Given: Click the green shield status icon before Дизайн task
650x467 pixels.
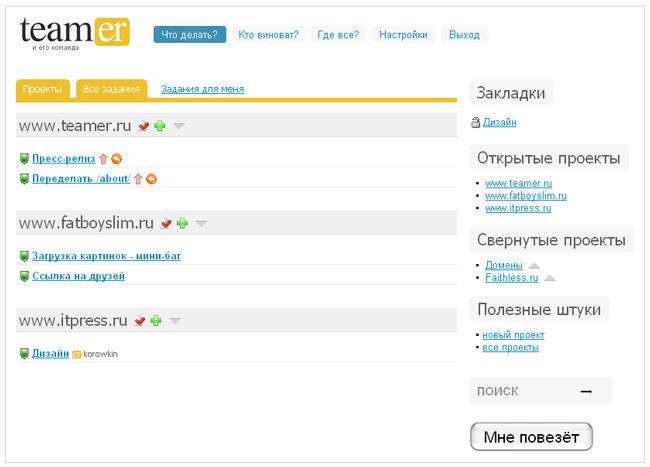Looking at the screenshot, I should (25, 354).
